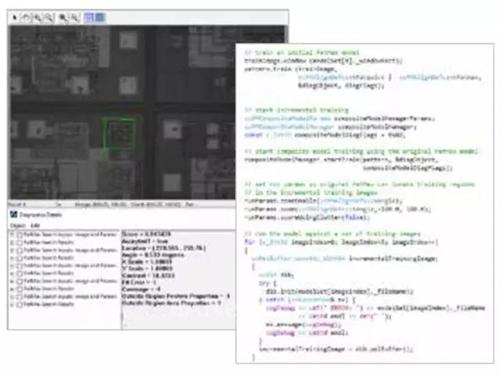500x377 pixels.
Task: Click the Score value line in results
Action: click(146, 234)
